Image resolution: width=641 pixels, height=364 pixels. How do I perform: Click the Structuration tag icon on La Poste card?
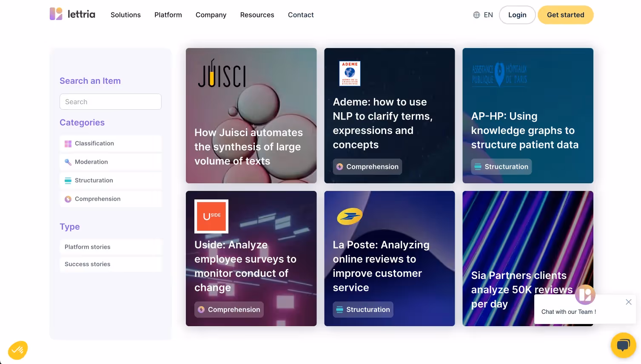(x=339, y=310)
